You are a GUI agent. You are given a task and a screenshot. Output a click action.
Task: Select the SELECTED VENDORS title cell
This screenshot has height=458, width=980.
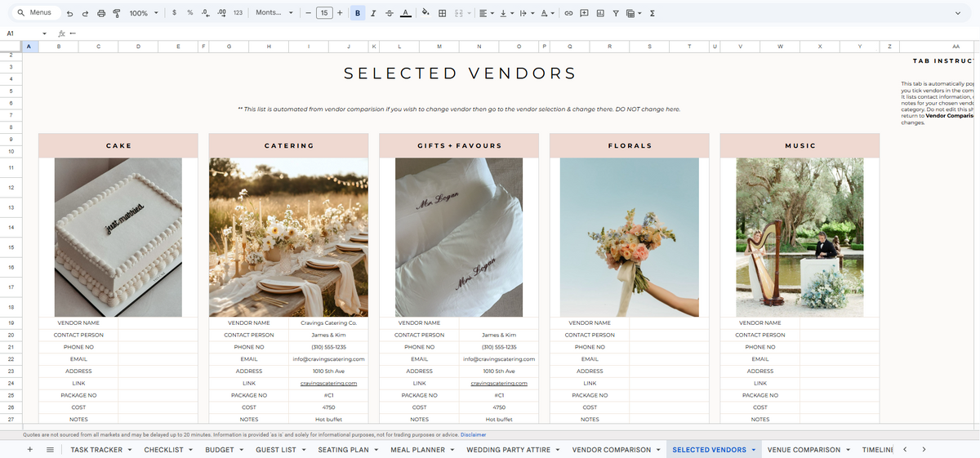point(460,73)
